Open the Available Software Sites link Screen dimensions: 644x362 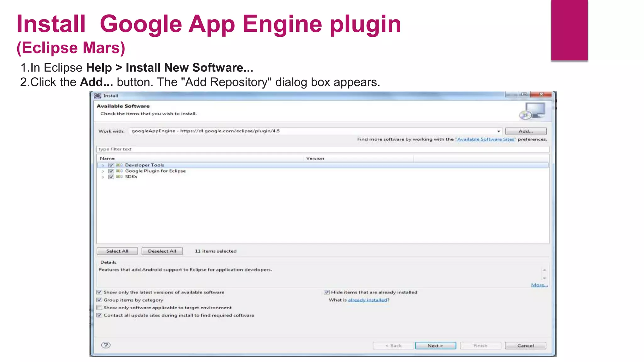point(486,139)
